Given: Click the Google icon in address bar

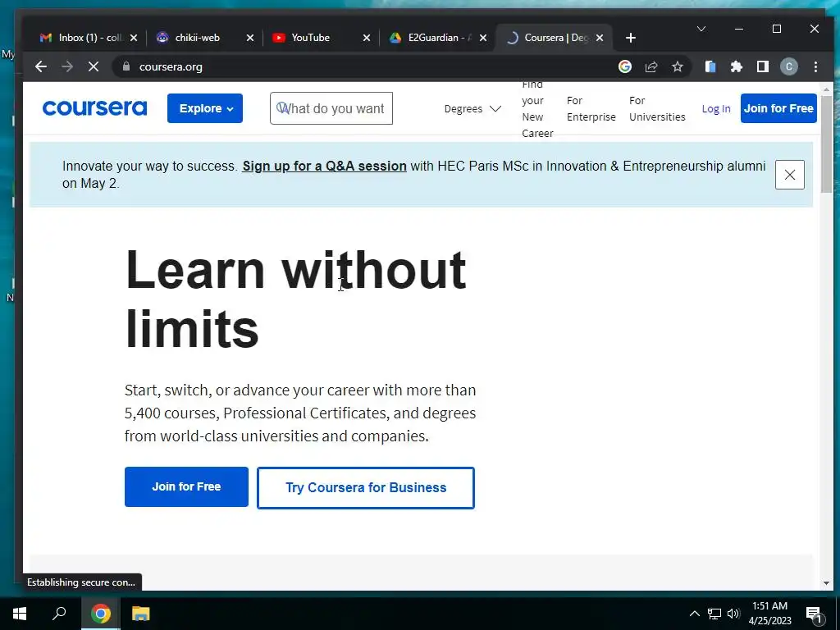Looking at the screenshot, I should pyautogui.click(x=624, y=66).
